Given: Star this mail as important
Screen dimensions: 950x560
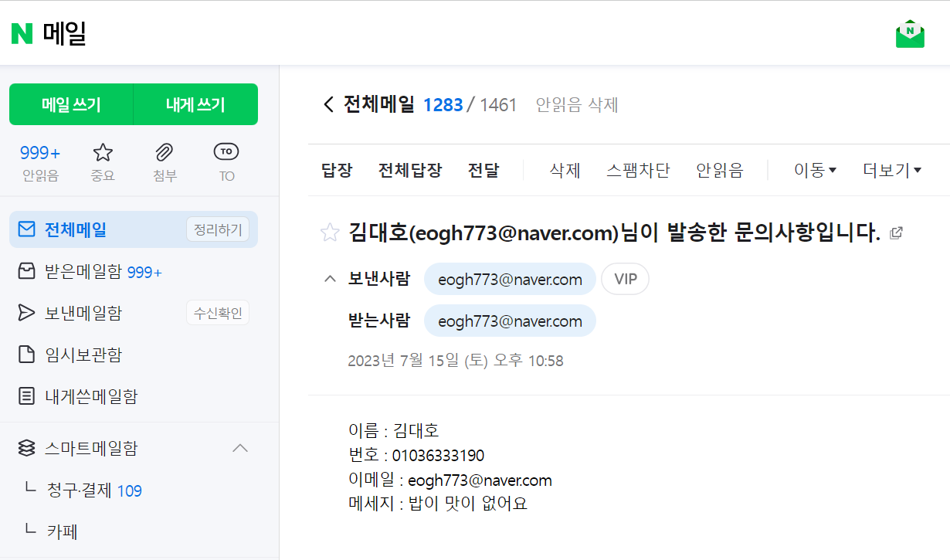Looking at the screenshot, I should click(330, 232).
